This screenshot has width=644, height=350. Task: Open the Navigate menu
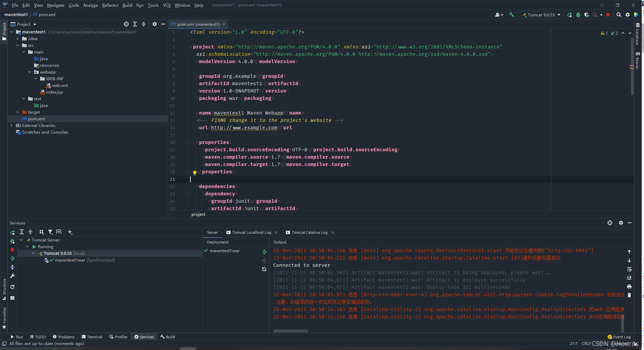click(x=56, y=5)
